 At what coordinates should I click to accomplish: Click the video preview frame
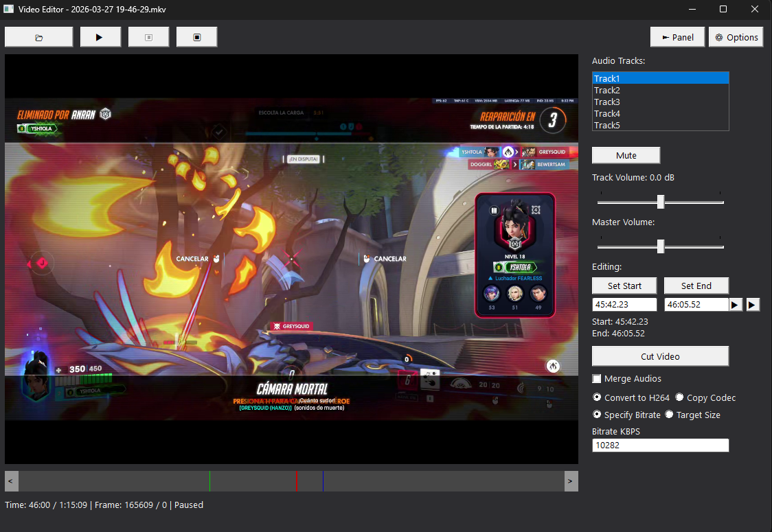(x=291, y=259)
